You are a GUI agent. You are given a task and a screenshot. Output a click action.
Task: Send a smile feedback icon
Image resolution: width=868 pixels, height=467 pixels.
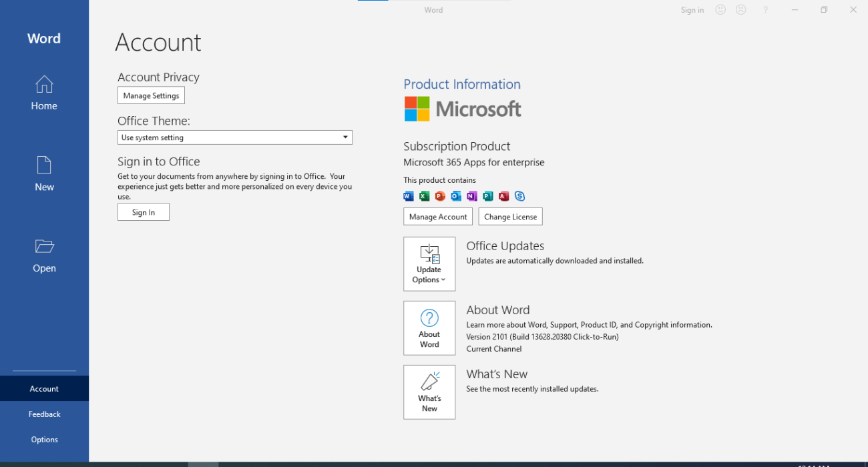[720, 10]
